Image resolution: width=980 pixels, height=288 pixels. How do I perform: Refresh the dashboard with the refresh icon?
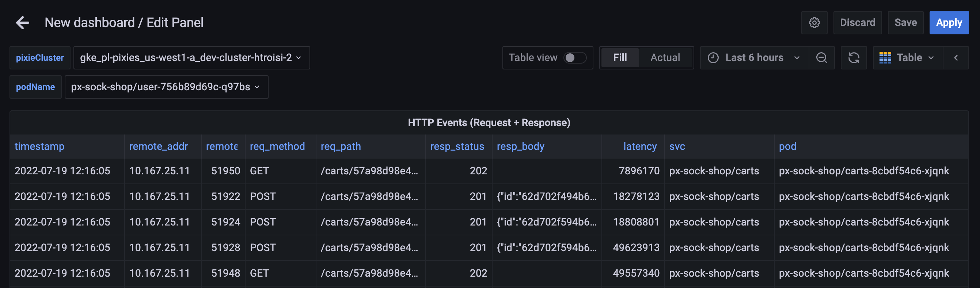tap(853, 58)
